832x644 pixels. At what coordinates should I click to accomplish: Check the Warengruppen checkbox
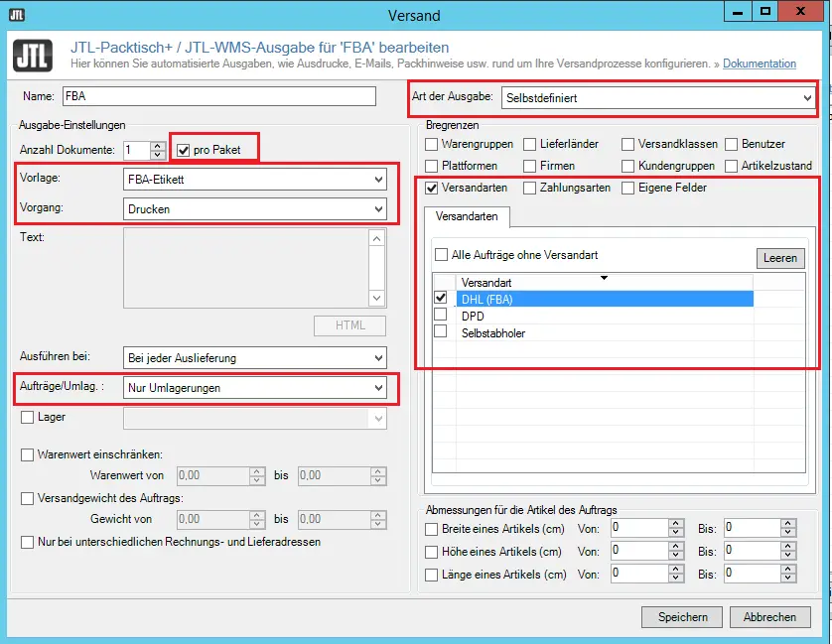pyautogui.click(x=431, y=144)
